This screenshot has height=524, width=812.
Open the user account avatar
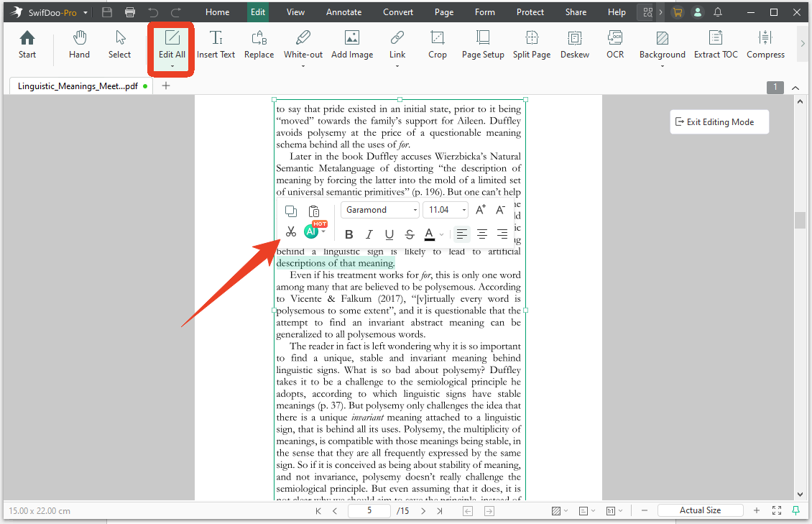tap(698, 12)
